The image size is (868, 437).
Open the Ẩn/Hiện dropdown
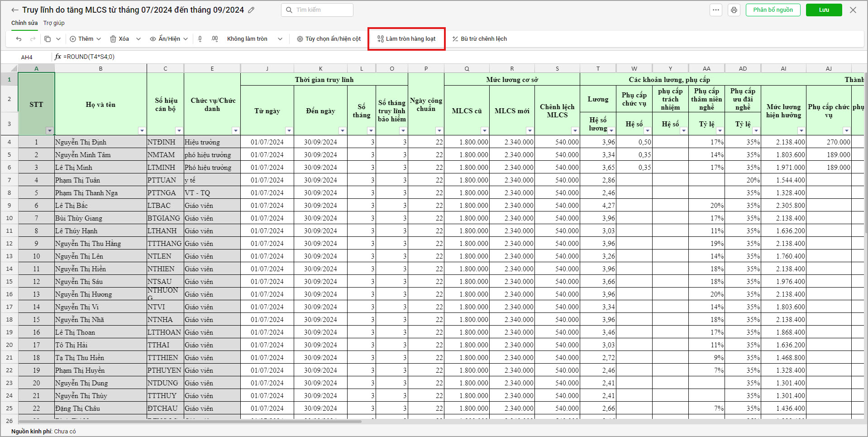click(x=169, y=39)
